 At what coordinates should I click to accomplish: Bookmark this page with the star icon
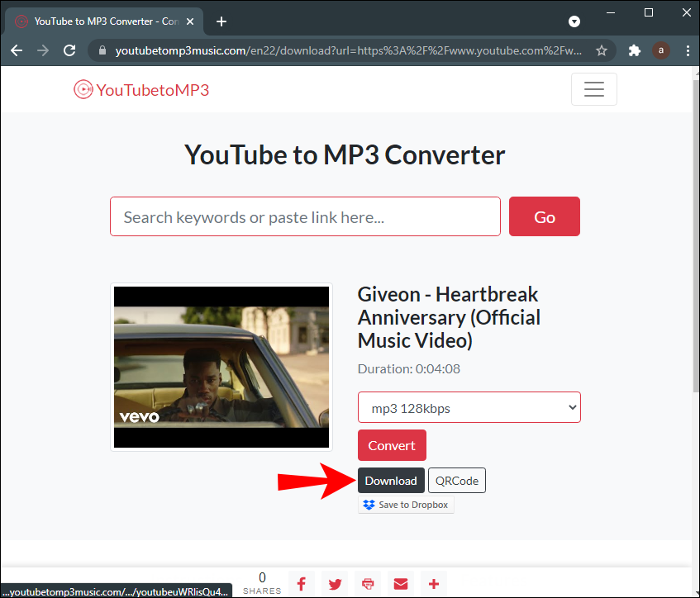point(602,50)
